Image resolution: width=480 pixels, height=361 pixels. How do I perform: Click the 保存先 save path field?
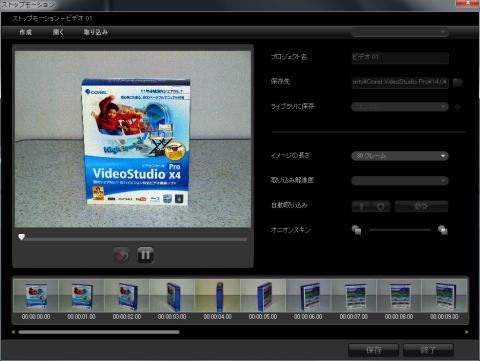[400, 82]
